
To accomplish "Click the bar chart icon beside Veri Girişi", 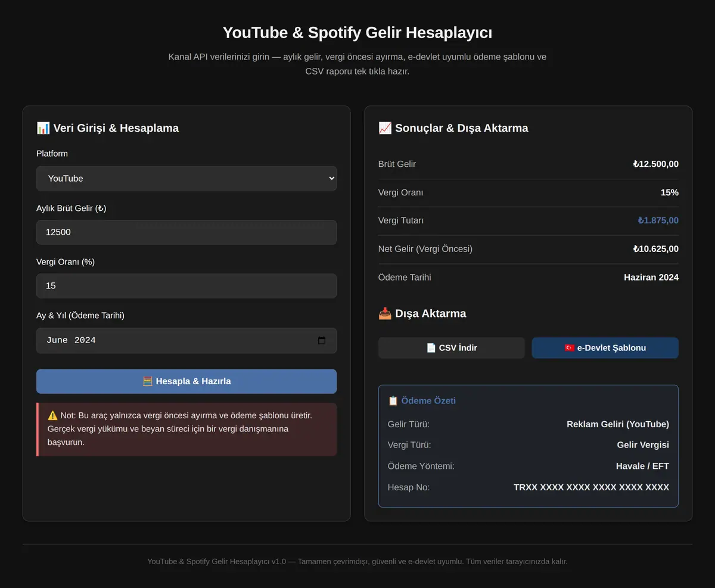I will pyautogui.click(x=43, y=127).
